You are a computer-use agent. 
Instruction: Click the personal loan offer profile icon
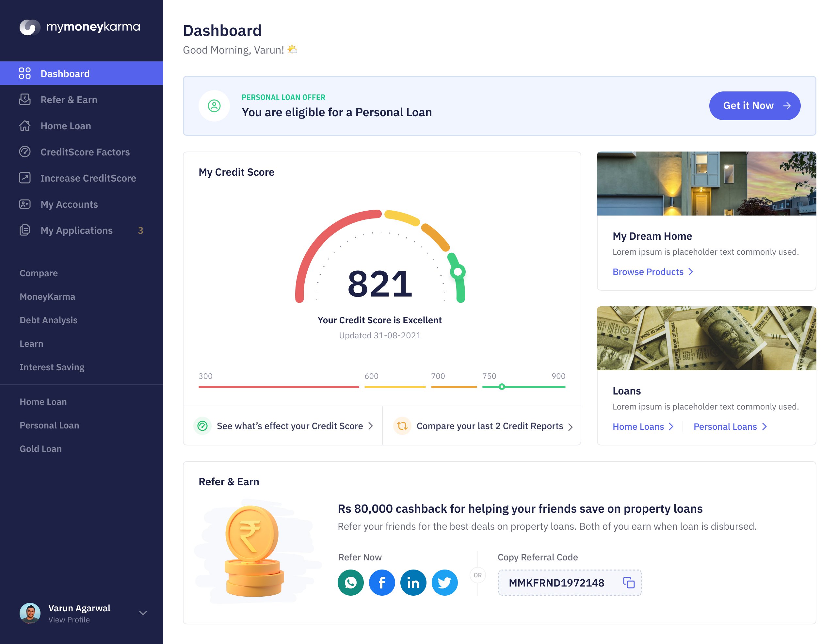(214, 106)
